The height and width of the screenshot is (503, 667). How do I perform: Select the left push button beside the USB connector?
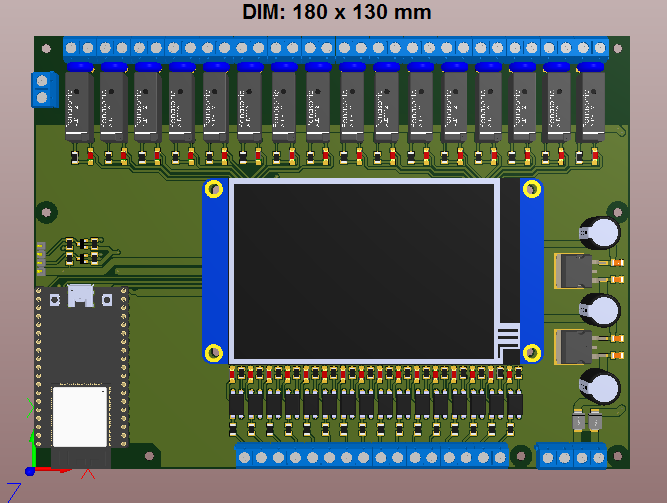click(x=55, y=300)
